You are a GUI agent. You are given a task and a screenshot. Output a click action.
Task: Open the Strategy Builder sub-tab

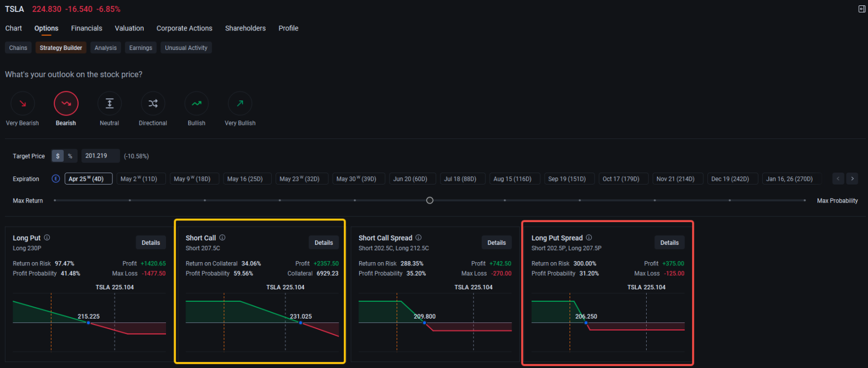pos(61,48)
